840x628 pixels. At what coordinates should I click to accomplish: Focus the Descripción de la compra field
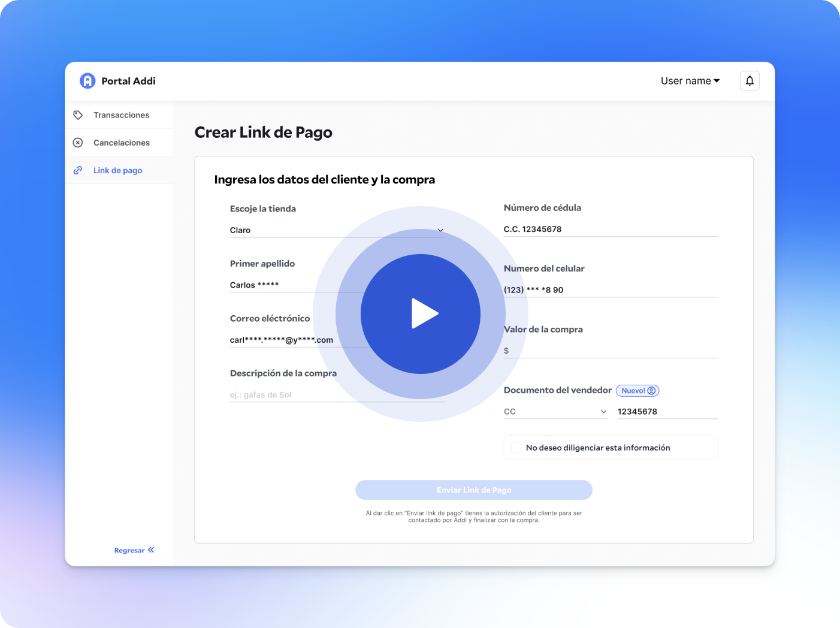337,395
